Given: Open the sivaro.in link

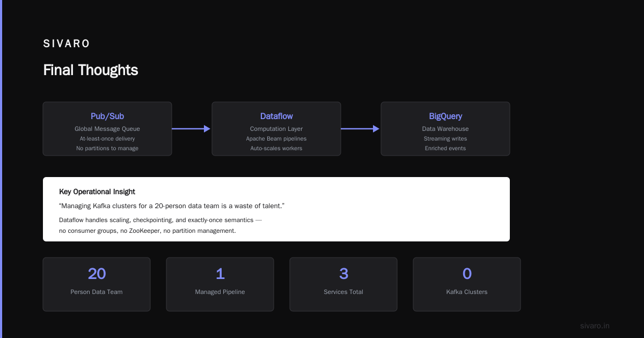Looking at the screenshot, I should [x=595, y=326].
